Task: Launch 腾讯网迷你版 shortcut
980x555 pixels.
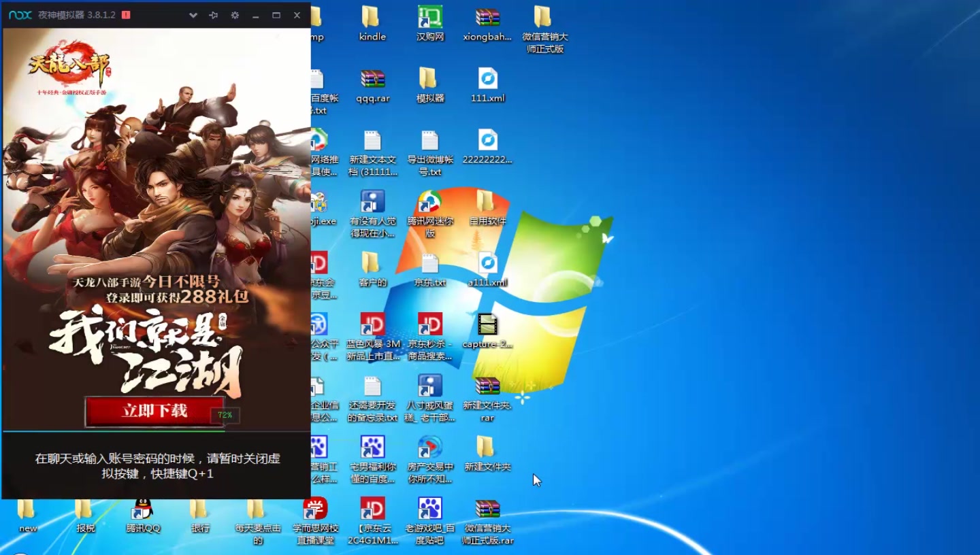Action: click(430, 214)
